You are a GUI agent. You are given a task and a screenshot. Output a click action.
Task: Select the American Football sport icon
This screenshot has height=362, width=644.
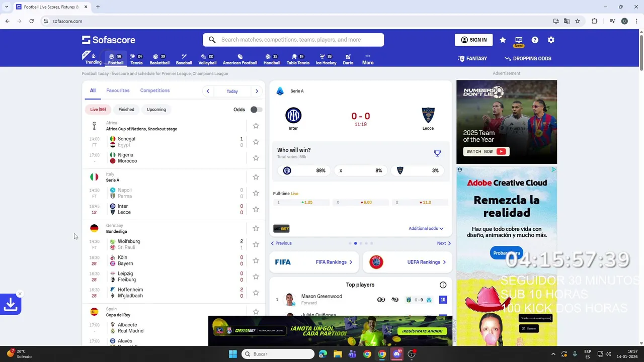coord(240,59)
